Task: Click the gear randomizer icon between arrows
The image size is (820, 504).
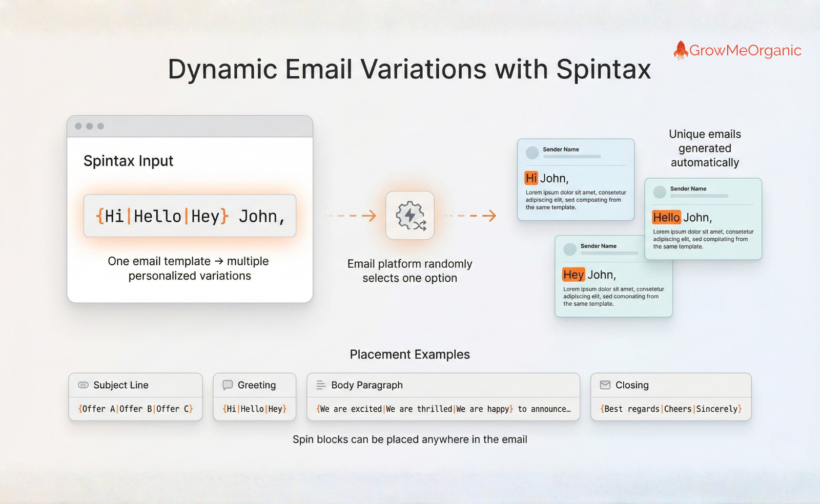Action: tap(409, 217)
